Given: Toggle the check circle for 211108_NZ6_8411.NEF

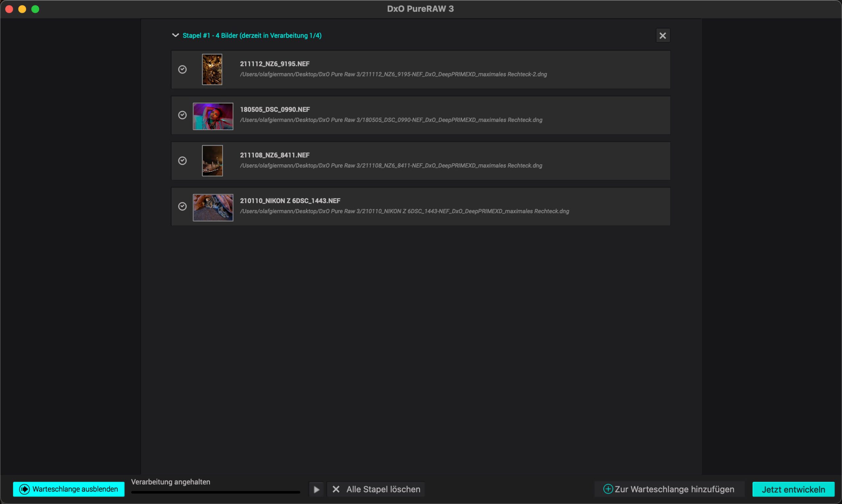Looking at the screenshot, I should (183, 161).
